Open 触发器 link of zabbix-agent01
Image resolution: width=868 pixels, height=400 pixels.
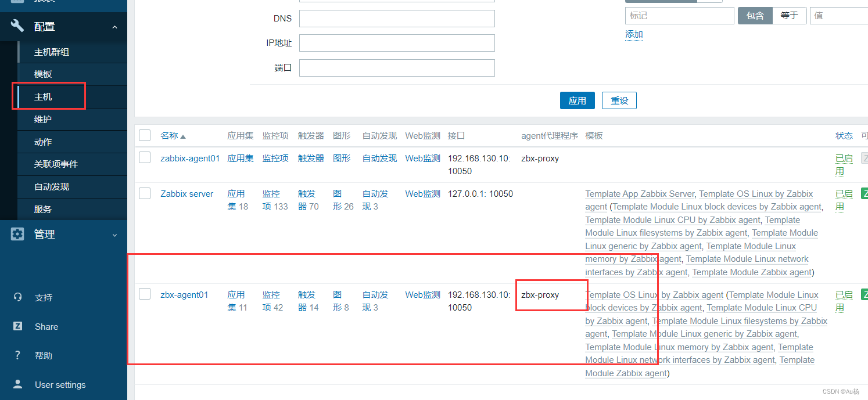pos(311,158)
